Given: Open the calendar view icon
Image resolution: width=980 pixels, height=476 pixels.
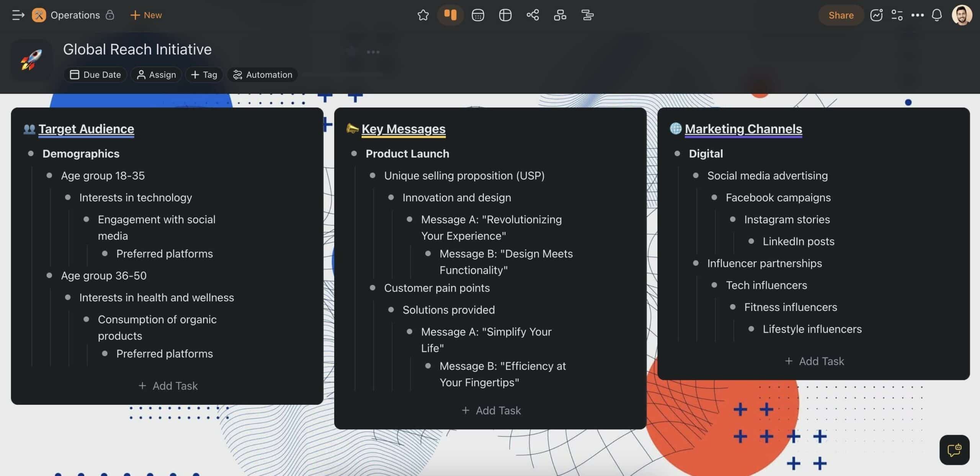Looking at the screenshot, I should click(x=478, y=15).
